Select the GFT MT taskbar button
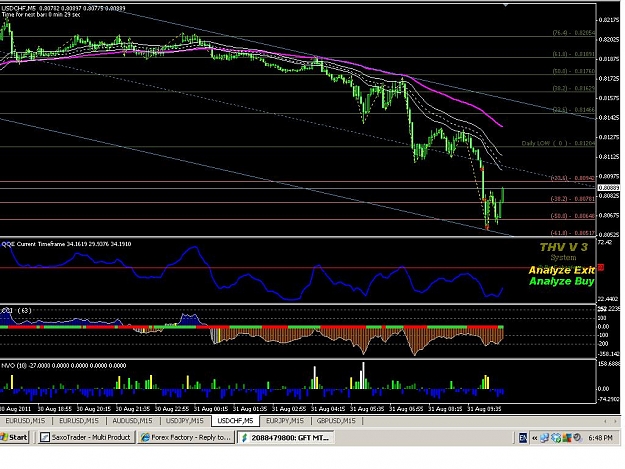This screenshot has height=469, width=625. pos(285,438)
